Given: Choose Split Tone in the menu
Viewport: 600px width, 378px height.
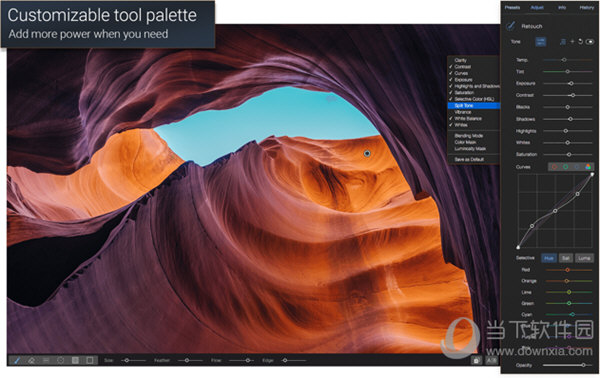Looking at the screenshot, I should tap(474, 106).
